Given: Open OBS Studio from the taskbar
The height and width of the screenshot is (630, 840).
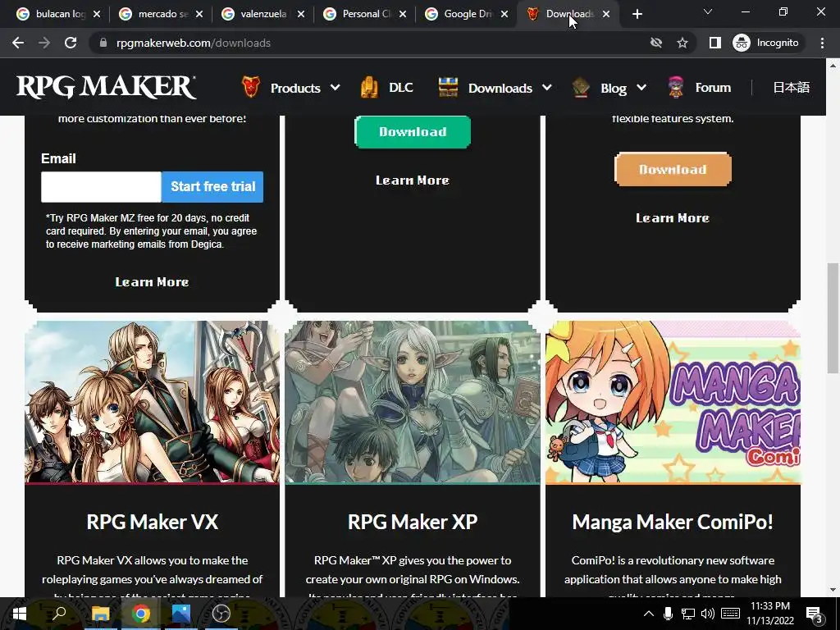Looking at the screenshot, I should [x=221, y=614].
